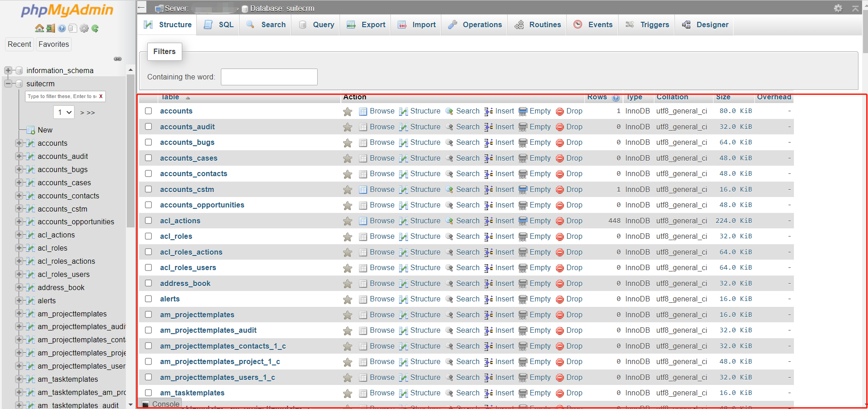Expand acl_actions tree node
This screenshot has height=409, width=868.
19,235
